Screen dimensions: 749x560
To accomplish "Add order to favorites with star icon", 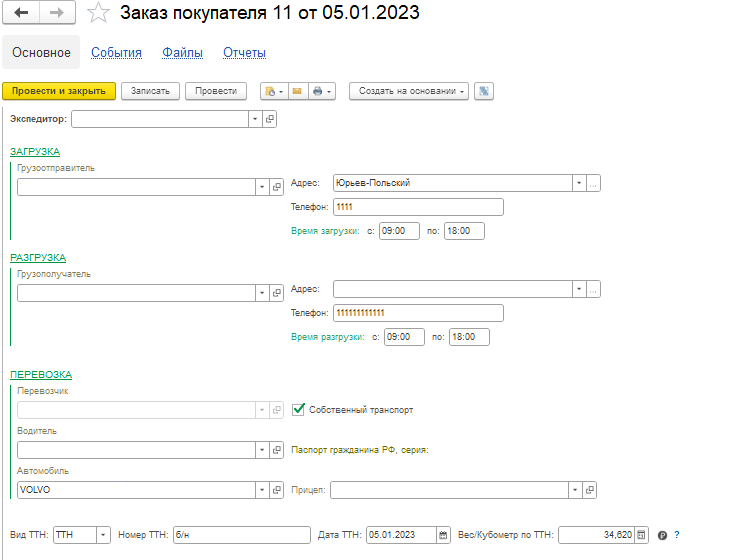I will pyautogui.click(x=98, y=13).
